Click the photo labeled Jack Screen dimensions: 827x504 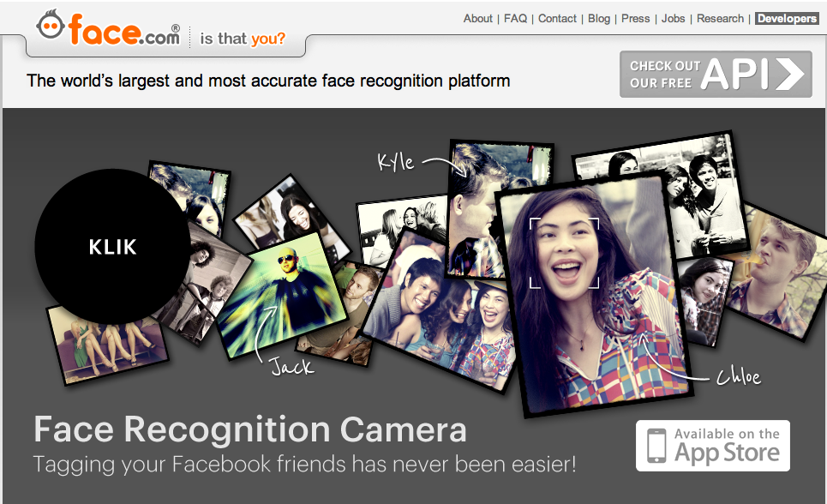(276, 291)
